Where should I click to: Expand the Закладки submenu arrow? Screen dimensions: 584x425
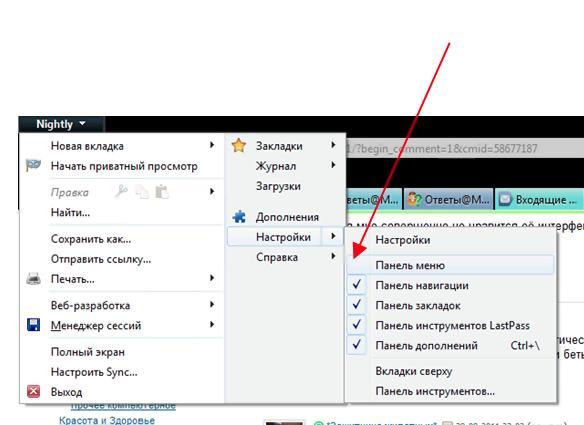click(333, 145)
